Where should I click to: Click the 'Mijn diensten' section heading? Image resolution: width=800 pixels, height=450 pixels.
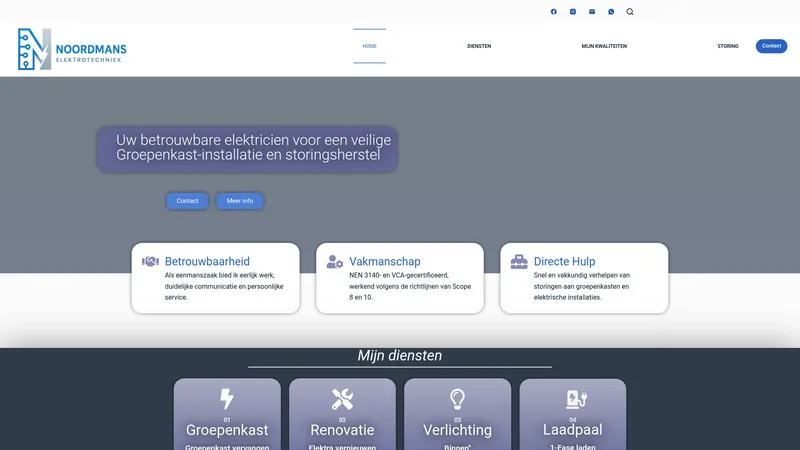[x=399, y=356]
